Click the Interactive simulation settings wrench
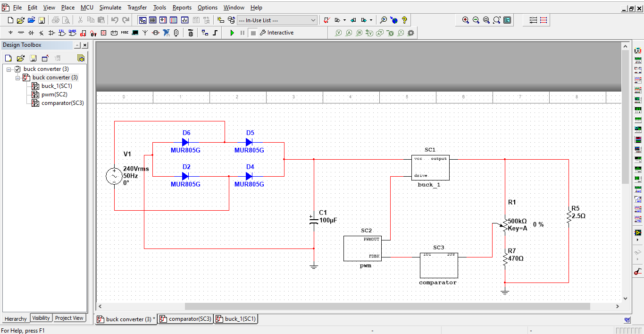 pos(263,33)
